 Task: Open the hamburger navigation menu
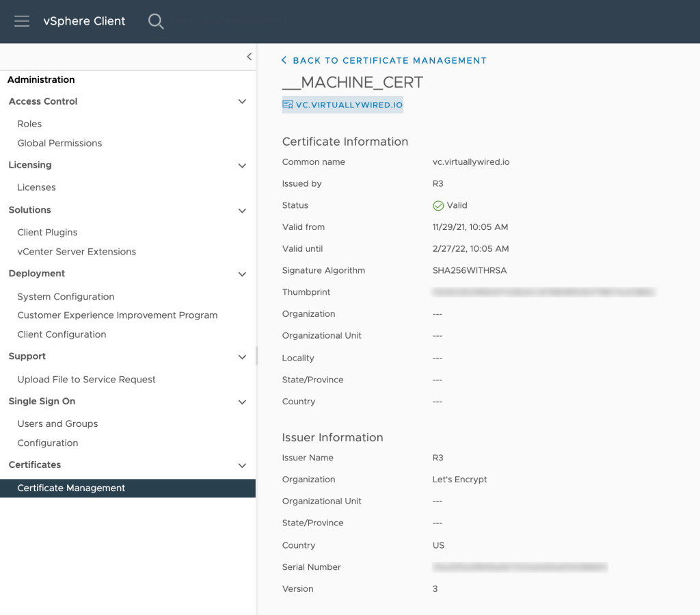[x=22, y=21]
